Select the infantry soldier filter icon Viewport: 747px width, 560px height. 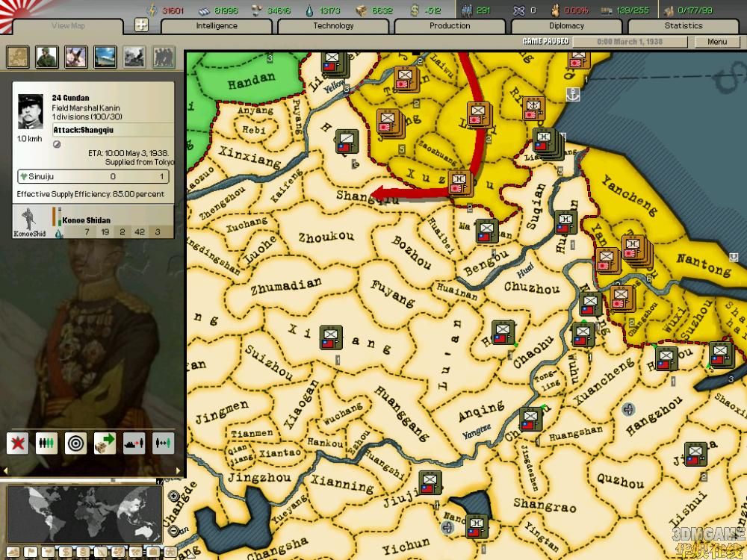pos(46,57)
